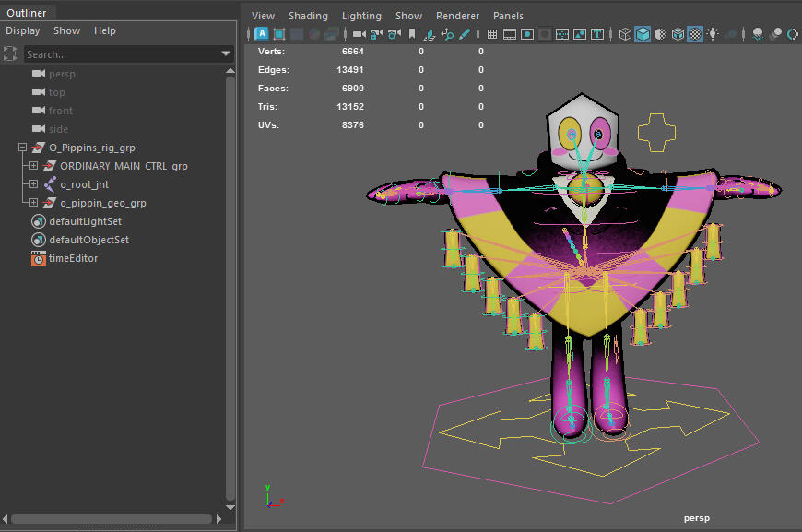Click the yellow cross control curve near head
802x532 pixels.
[x=656, y=133]
